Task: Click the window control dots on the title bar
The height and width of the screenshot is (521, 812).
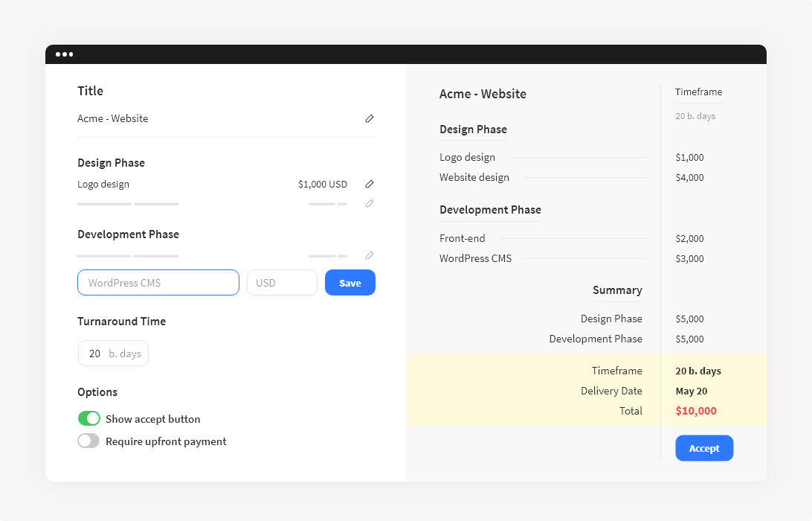Action: [65, 54]
